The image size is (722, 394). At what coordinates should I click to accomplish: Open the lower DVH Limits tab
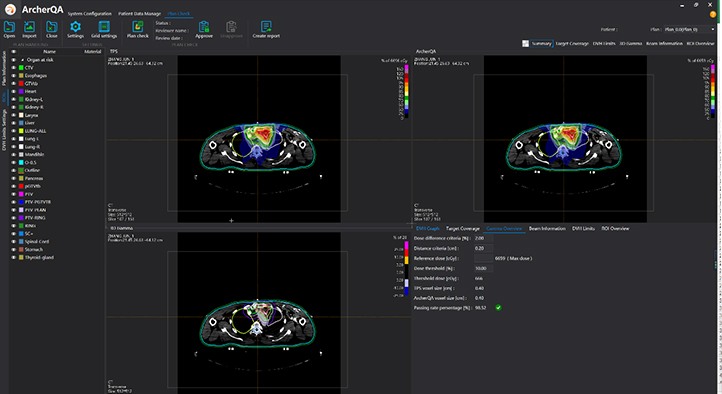(x=583, y=228)
